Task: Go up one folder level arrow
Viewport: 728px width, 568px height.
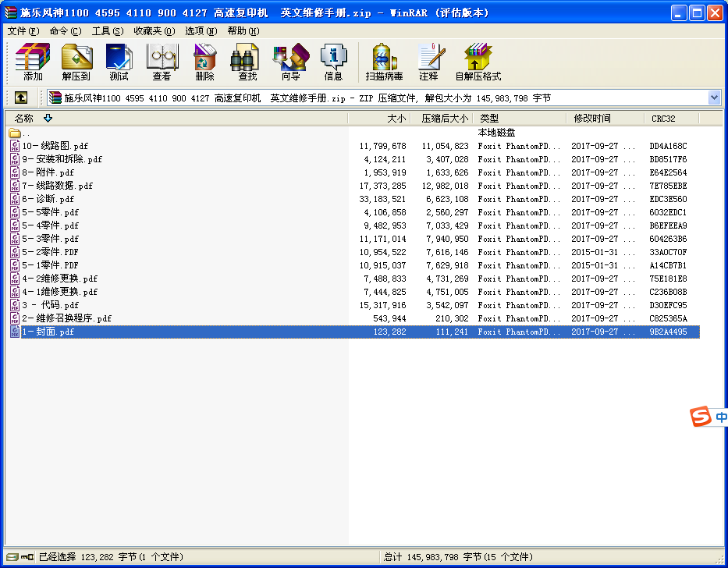Action: pyautogui.click(x=21, y=98)
